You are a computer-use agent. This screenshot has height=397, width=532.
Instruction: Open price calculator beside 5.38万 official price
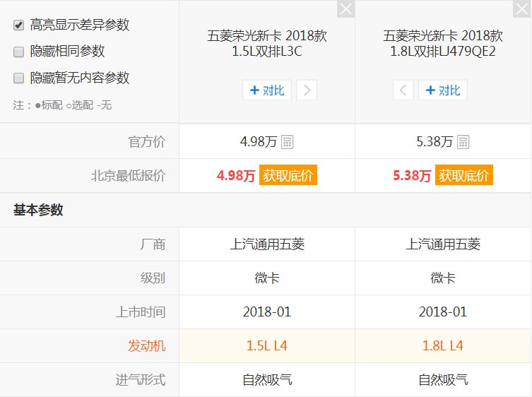click(463, 142)
